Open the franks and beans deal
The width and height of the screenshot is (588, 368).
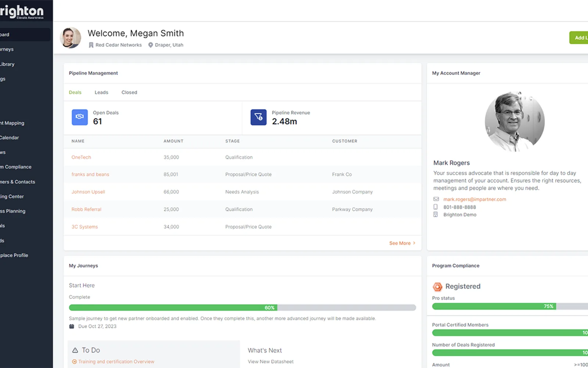pyautogui.click(x=90, y=174)
